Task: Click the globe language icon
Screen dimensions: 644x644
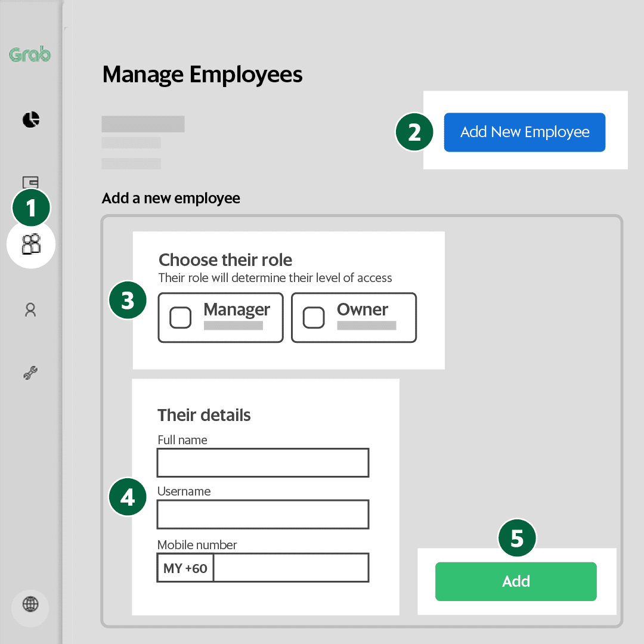Action: tap(30, 604)
